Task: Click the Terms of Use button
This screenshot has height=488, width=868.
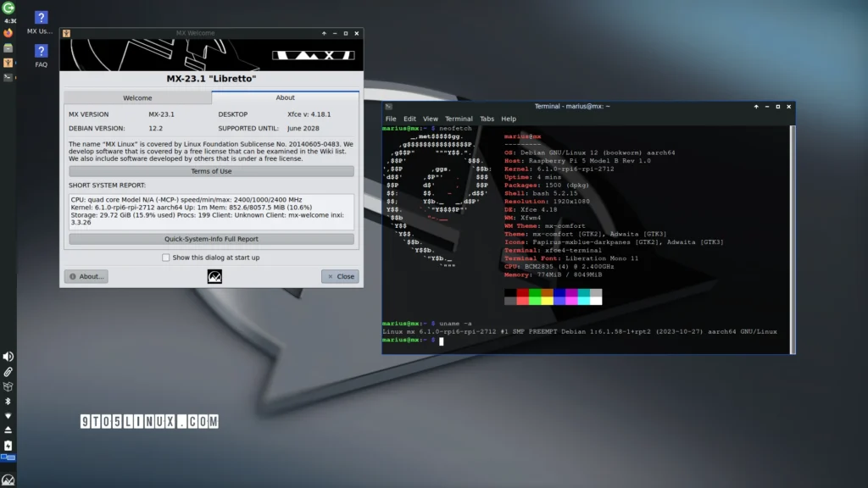Action: (211, 171)
